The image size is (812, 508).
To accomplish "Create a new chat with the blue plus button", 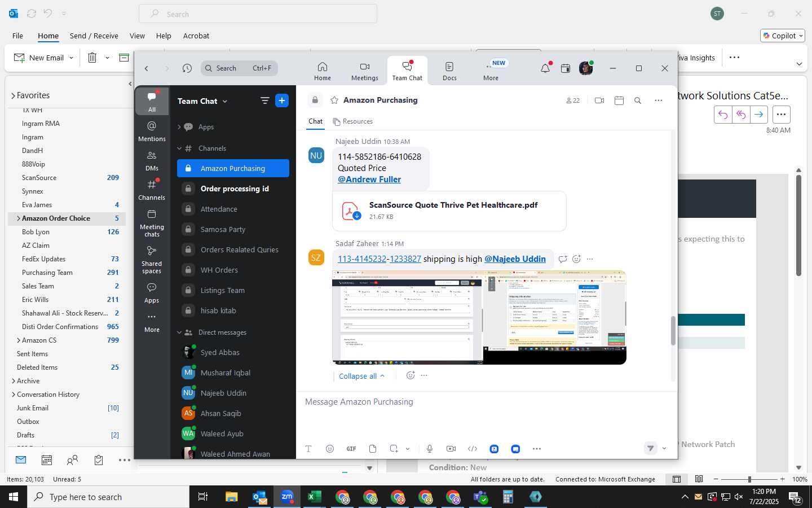I will click(282, 100).
